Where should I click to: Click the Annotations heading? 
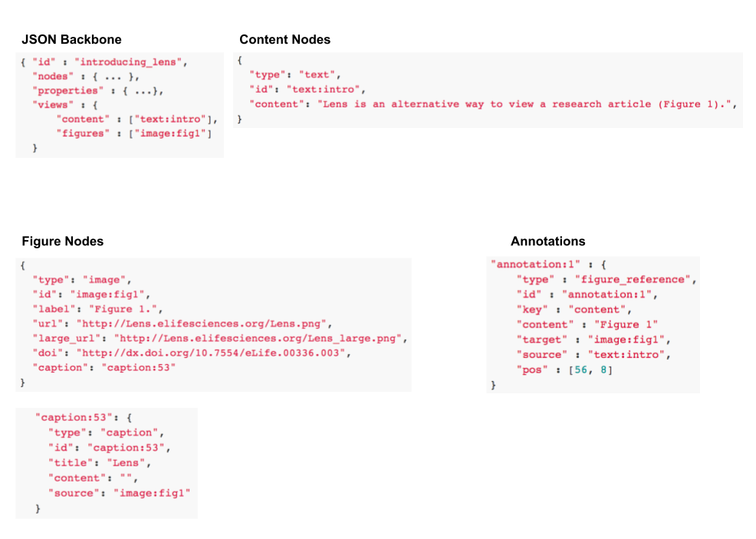pos(547,241)
